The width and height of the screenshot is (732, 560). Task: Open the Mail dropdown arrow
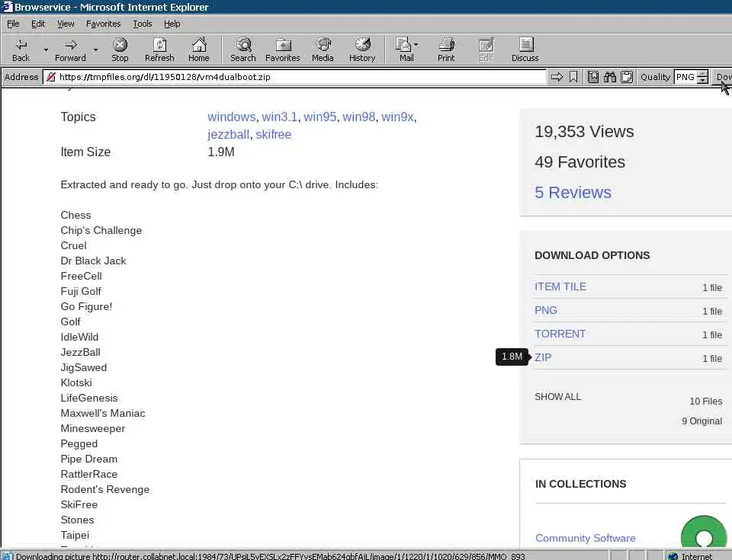tap(416, 45)
